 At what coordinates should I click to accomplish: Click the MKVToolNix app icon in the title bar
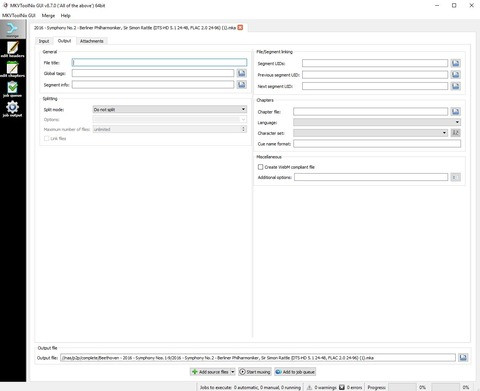point(5,5)
